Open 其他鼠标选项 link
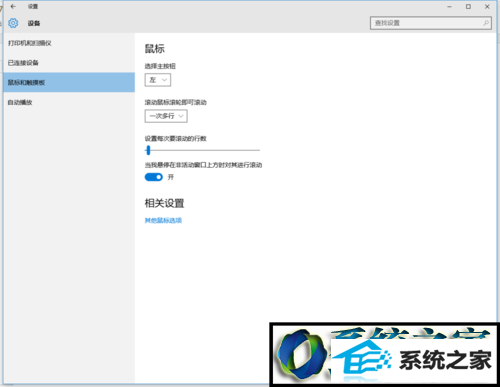The height and width of the screenshot is (387, 500). click(163, 220)
